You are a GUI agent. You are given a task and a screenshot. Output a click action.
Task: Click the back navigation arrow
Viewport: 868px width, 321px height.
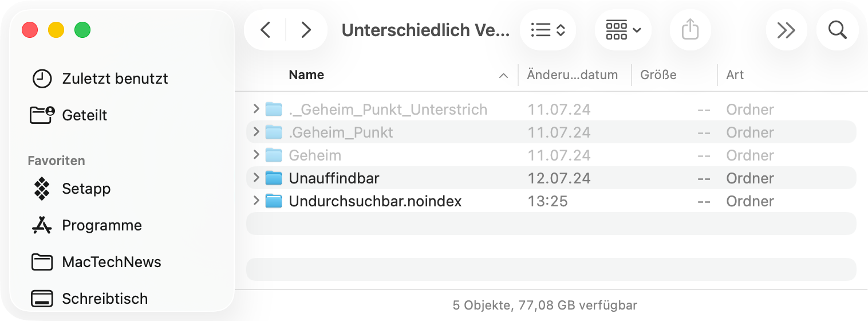[265, 30]
